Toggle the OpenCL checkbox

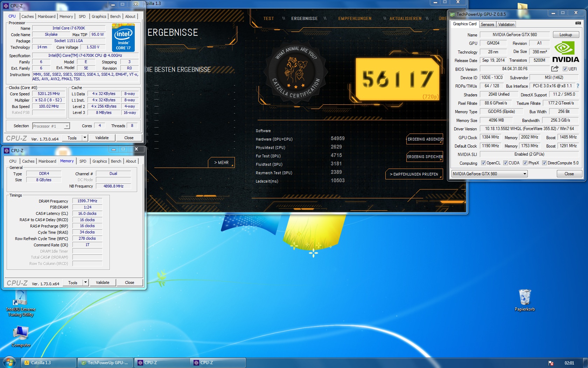pyautogui.click(x=483, y=163)
